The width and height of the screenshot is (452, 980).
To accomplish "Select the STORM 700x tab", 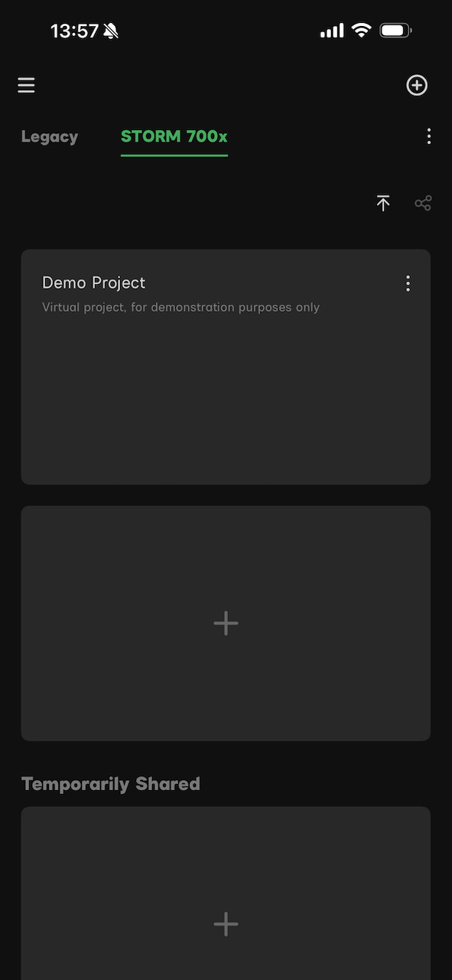I will (174, 136).
